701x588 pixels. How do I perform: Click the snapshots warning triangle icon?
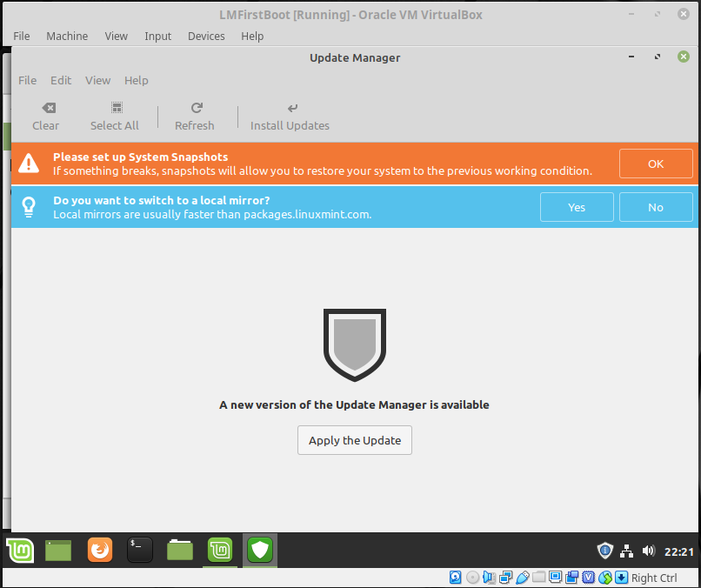point(29,164)
